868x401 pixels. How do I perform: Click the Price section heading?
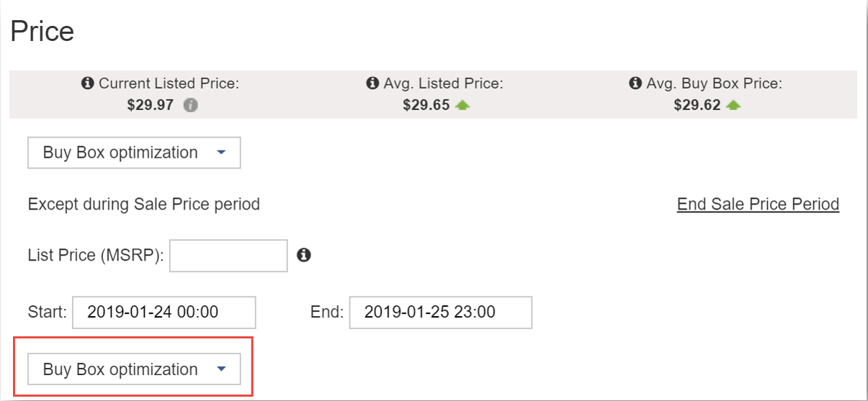(x=42, y=32)
